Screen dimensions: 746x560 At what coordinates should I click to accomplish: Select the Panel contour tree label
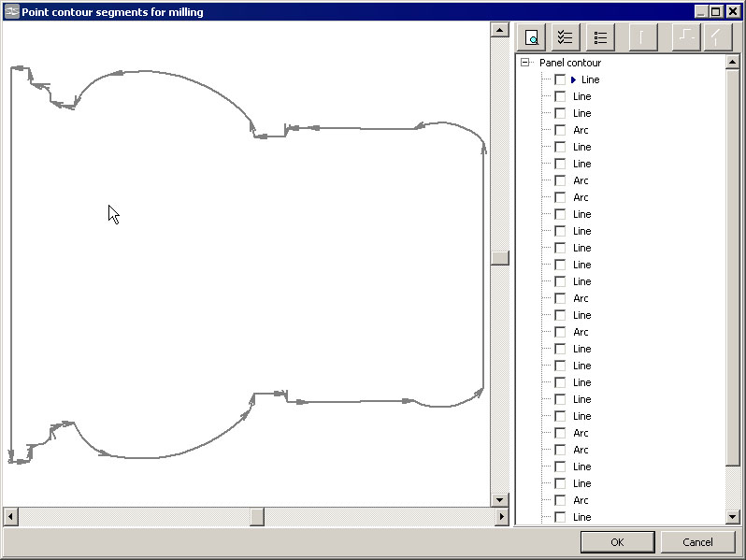point(570,63)
